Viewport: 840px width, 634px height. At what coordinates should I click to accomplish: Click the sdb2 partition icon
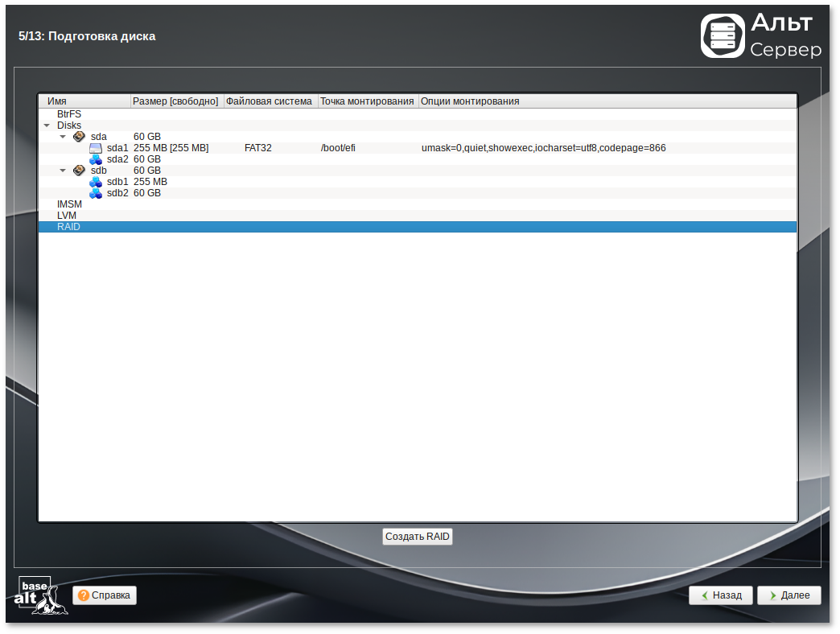point(96,193)
